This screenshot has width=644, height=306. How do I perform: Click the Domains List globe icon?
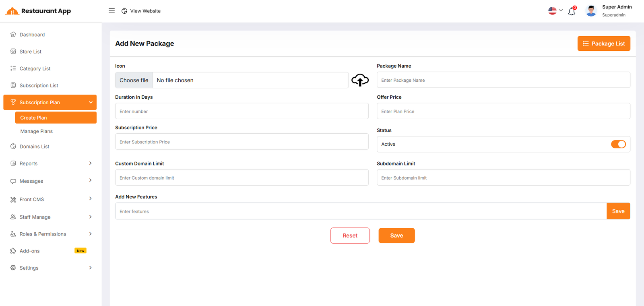pos(13,147)
